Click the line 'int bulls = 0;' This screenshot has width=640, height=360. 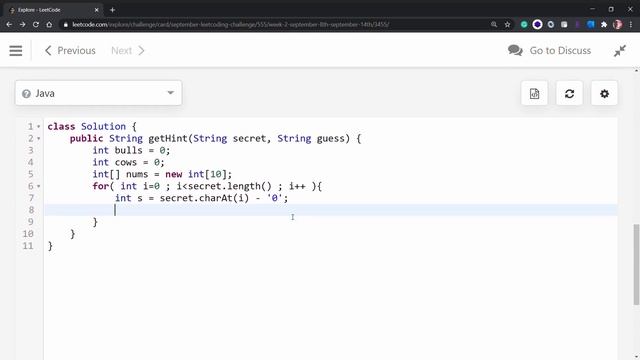[131, 150]
